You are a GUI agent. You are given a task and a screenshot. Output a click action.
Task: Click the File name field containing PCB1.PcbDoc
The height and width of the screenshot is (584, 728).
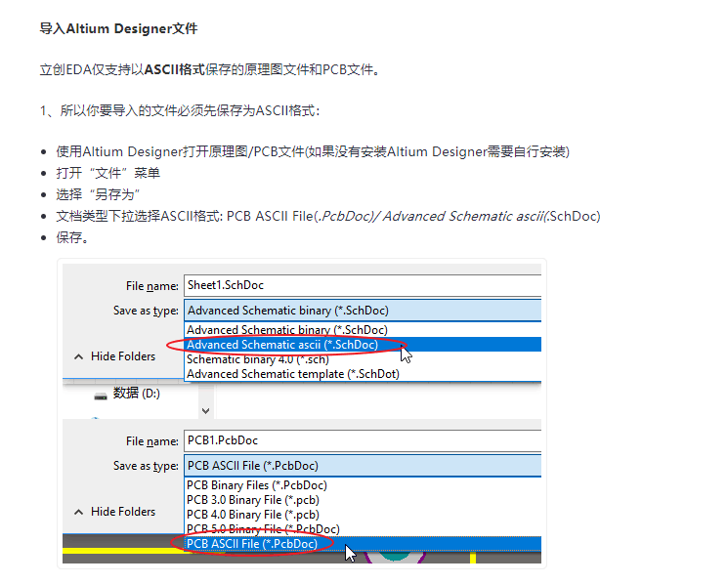point(362,441)
